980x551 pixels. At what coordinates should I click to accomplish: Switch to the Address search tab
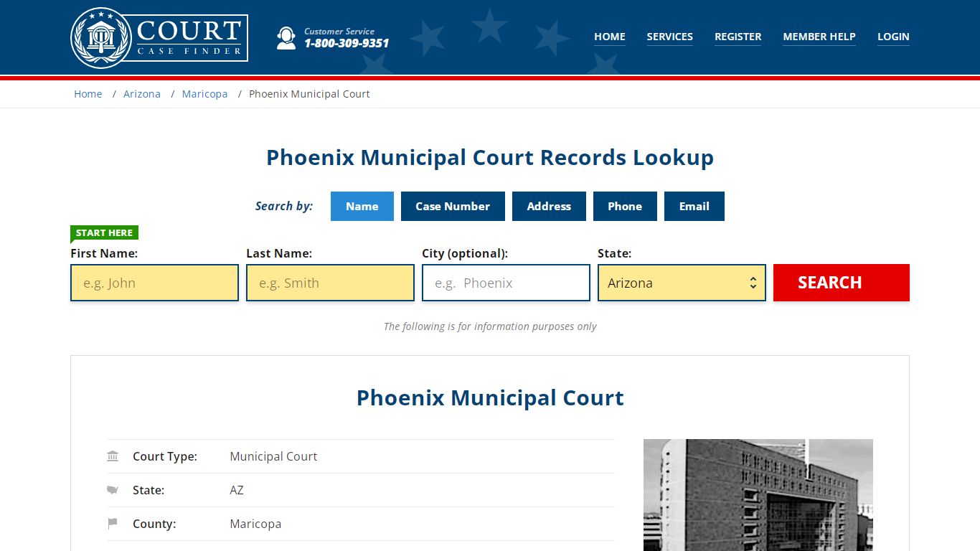pyautogui.click(x=549, y=206)
